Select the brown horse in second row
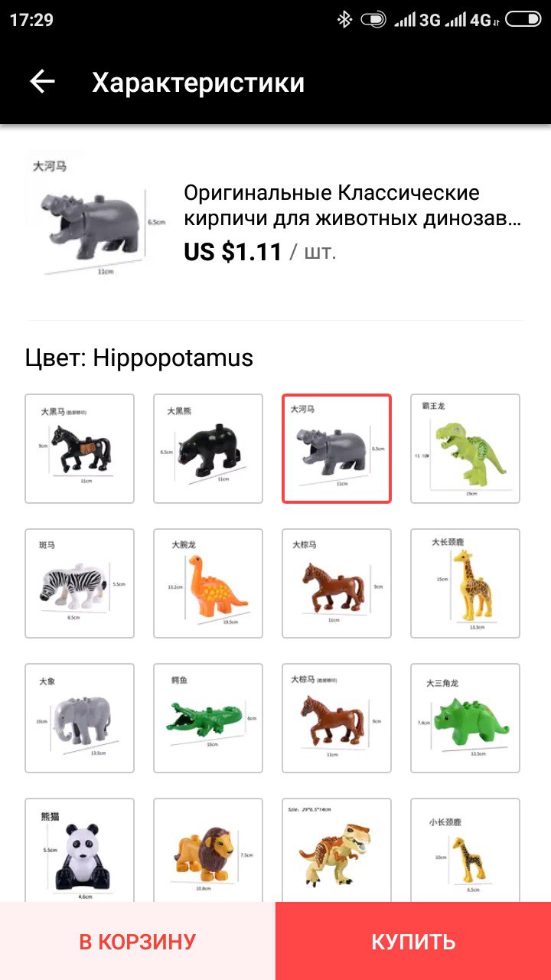The width and height of the screenshot is (551, 980). (337, 583)
